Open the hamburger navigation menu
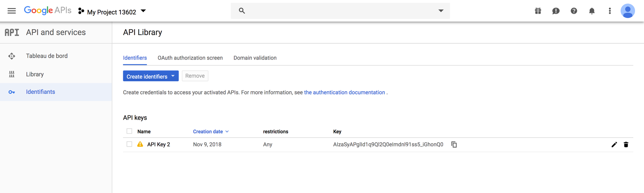Viewport: 644px width, 193px height. click(x=12, y=11)
